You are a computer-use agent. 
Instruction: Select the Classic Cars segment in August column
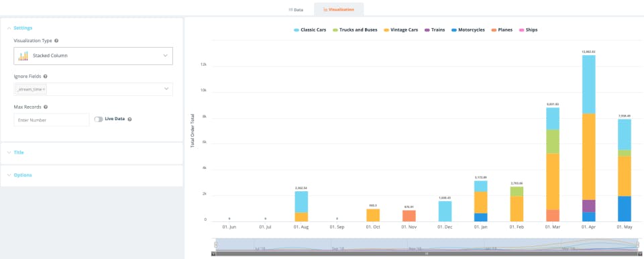[301, 201]
